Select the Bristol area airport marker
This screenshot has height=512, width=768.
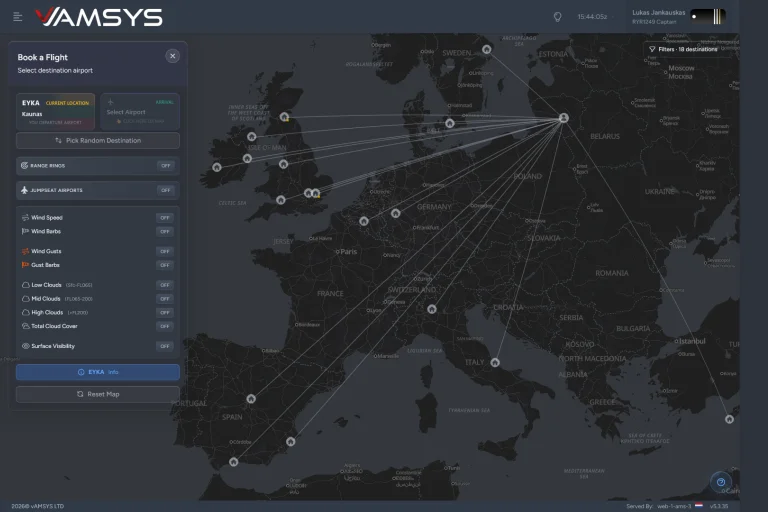point(281,200)
